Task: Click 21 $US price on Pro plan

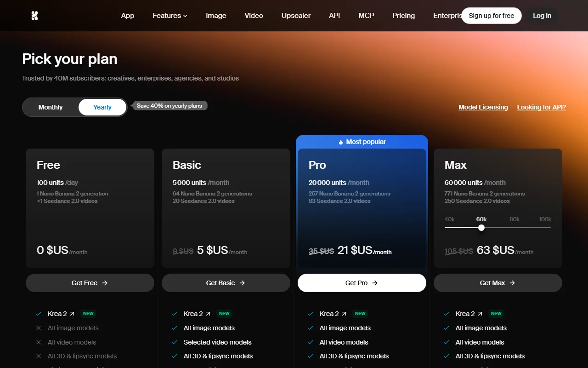Action: 355,250
